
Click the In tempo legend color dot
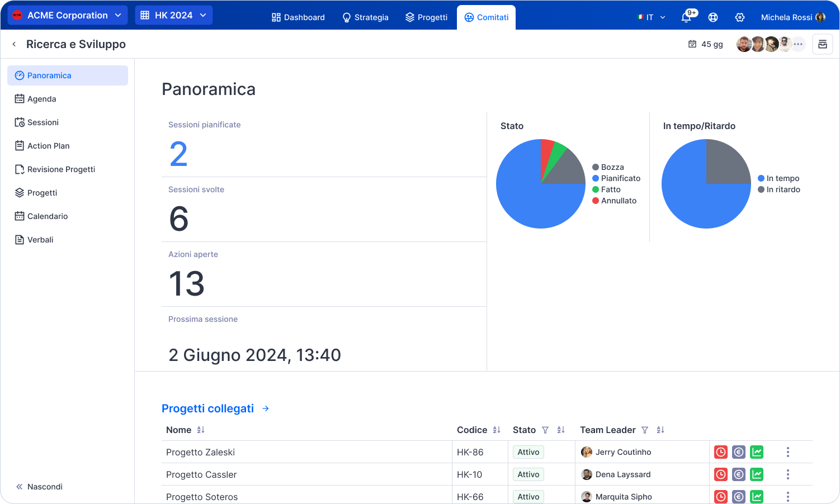pyautogui.click(x=761, y=178)
